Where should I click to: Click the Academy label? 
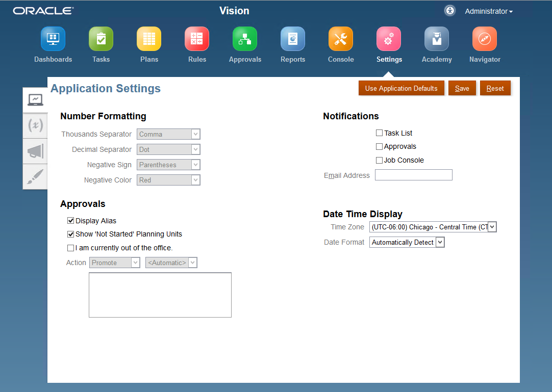[437, 60]
